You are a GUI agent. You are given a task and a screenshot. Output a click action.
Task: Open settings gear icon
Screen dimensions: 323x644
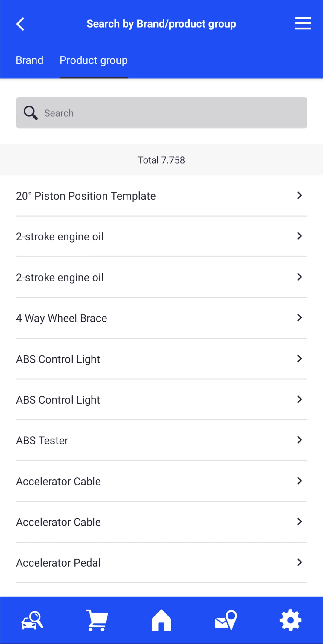(x=290, y=620)
